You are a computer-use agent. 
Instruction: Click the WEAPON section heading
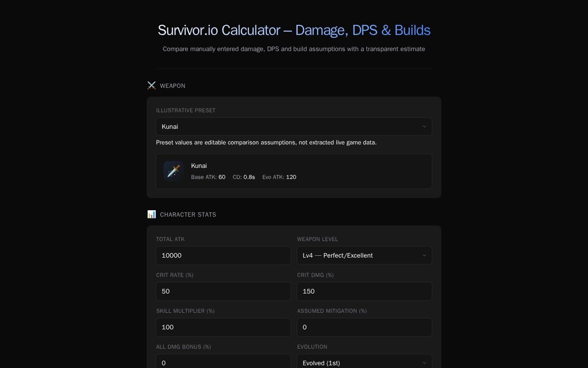coord(173,86)
